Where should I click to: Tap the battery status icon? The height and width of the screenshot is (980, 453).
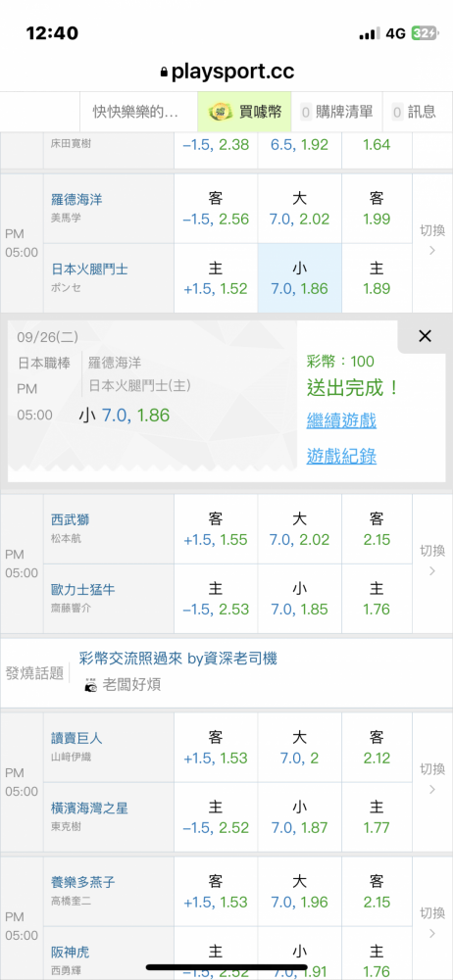click(424, 33)
